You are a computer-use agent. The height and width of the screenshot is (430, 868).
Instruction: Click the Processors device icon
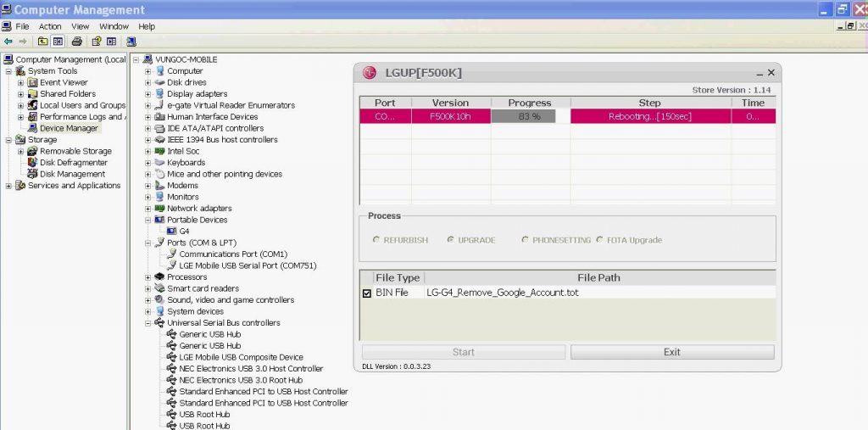click(x=160, y=277)
